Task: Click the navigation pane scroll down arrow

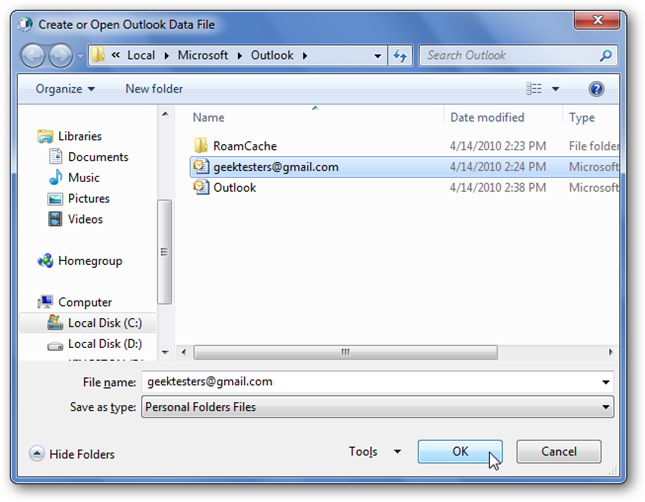Action: pos(165,352)
